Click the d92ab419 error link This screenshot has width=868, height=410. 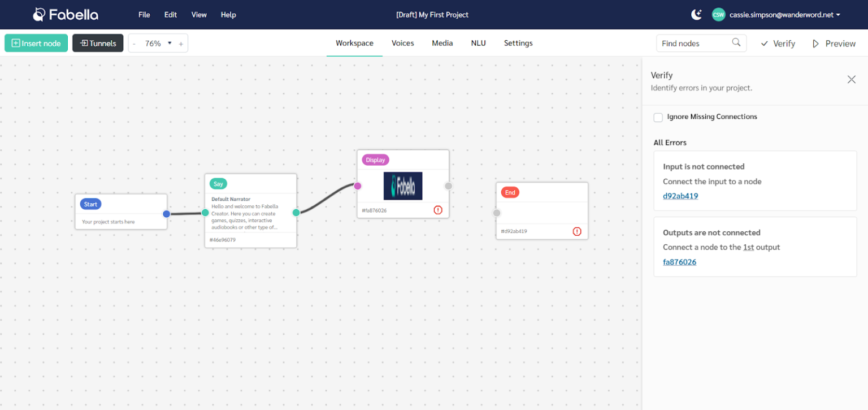(680, 196)
